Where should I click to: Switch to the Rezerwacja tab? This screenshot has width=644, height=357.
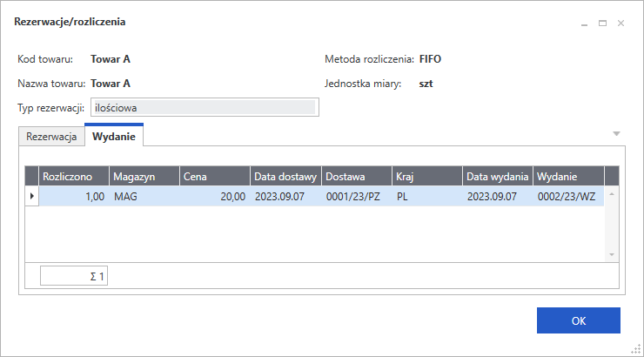point(51,137)
